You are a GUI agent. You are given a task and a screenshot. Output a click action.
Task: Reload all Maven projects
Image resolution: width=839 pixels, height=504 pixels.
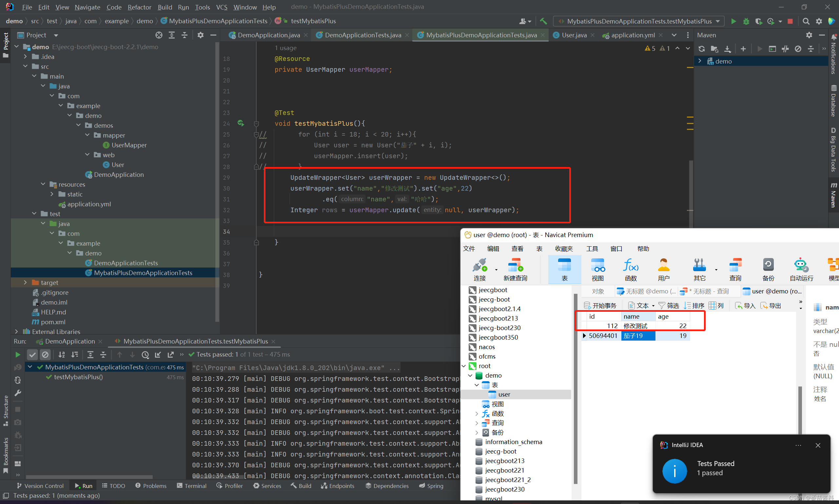(702, 49)
